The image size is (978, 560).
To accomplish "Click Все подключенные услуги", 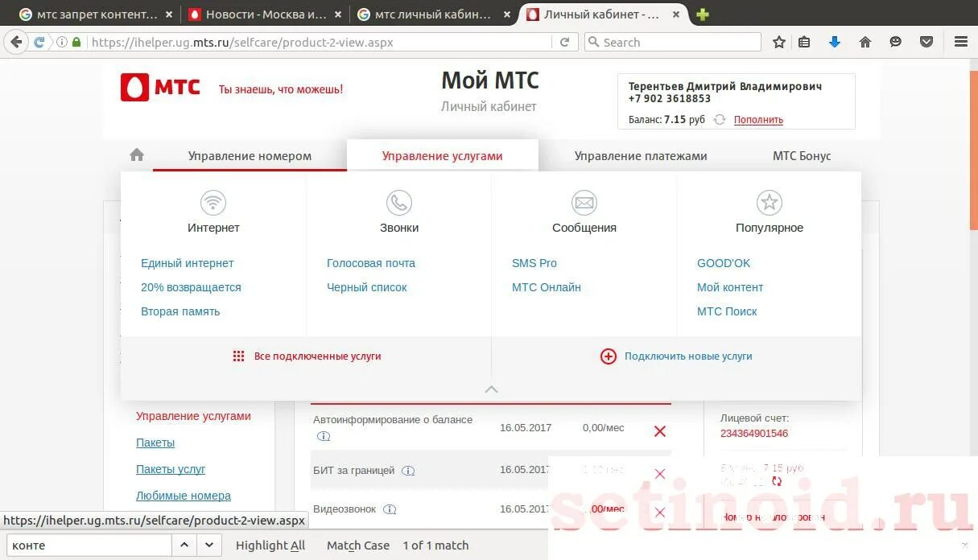I will coord(317,356).
